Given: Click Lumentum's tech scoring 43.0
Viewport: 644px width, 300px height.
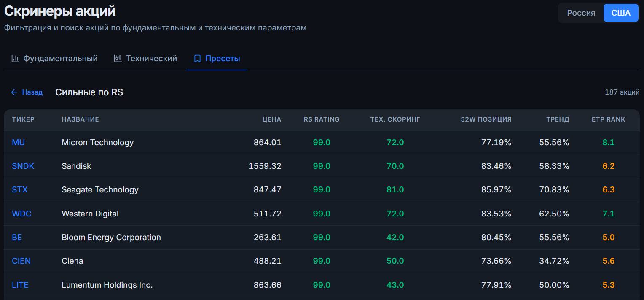Looking at the screenshot, I should 395,285.
